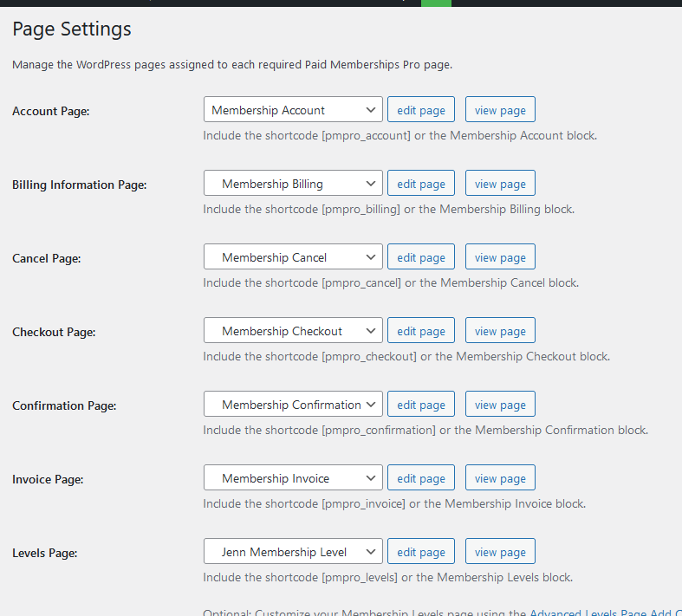682x616 pixels.
Task: Click the [pmpro_checkout] shortcode hint text
Action: [x=406, y=356]
